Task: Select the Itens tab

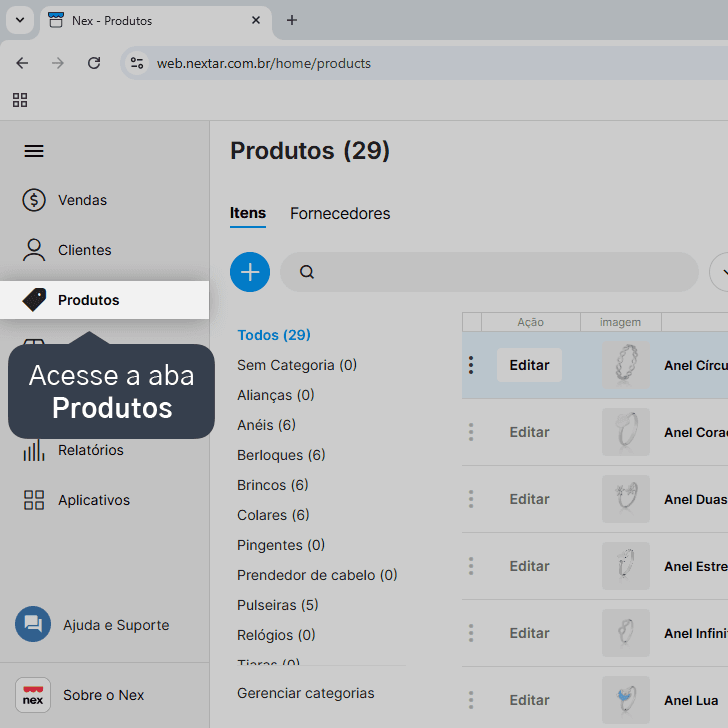Action: click(248, 213)
